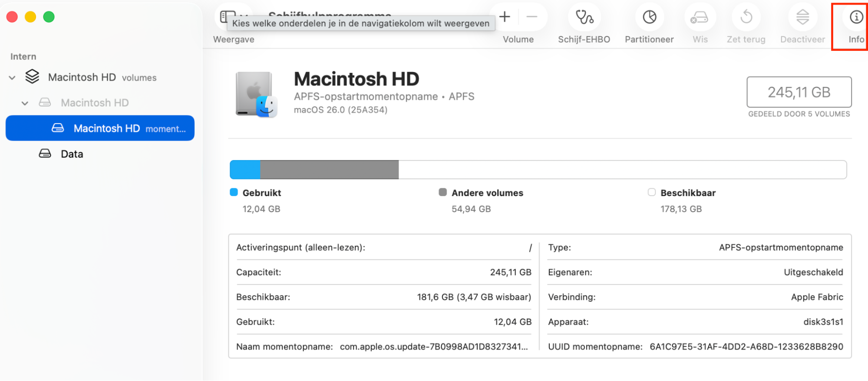Click the gray Andere volumes swatch

coord(442,192)
